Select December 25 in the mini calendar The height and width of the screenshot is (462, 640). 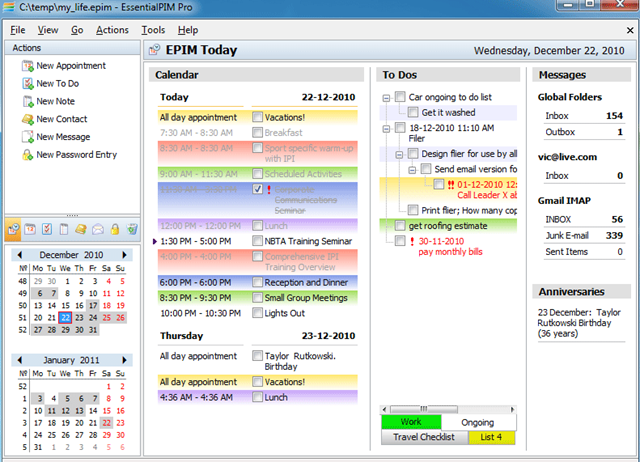(x=107, y=318)
